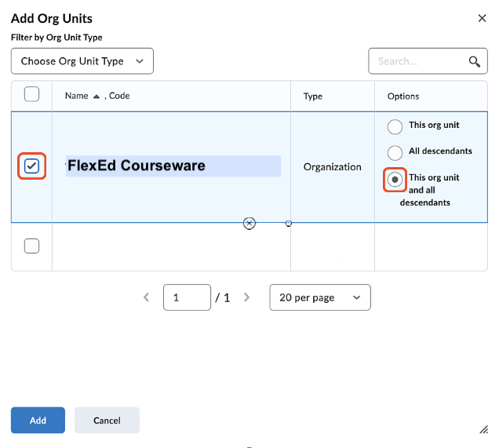This screenshot has width=499, height=448.
Task: Click the page number input field
Action: coord(187,297)
